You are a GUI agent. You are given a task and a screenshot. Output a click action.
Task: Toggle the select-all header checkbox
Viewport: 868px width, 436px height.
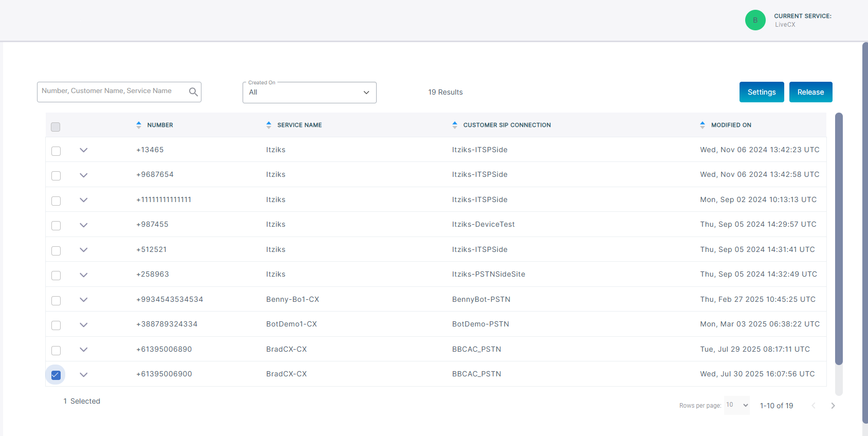tap(56, 126)
